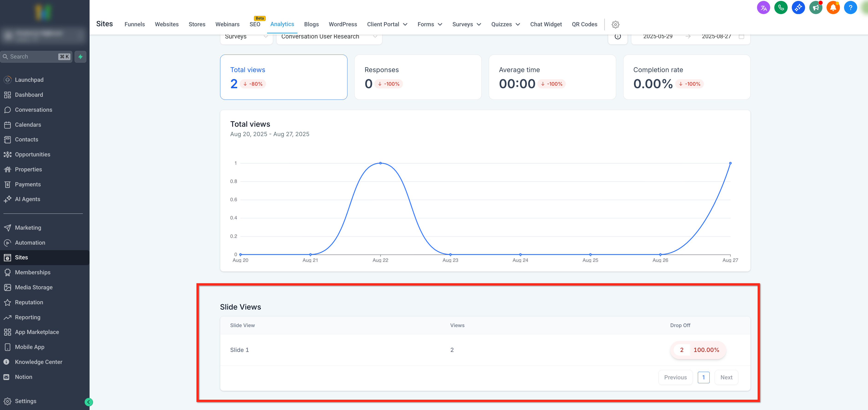Expand the Client Portal dropdown
This screenshot has height=410, width=868.
[x=387, y=24]
